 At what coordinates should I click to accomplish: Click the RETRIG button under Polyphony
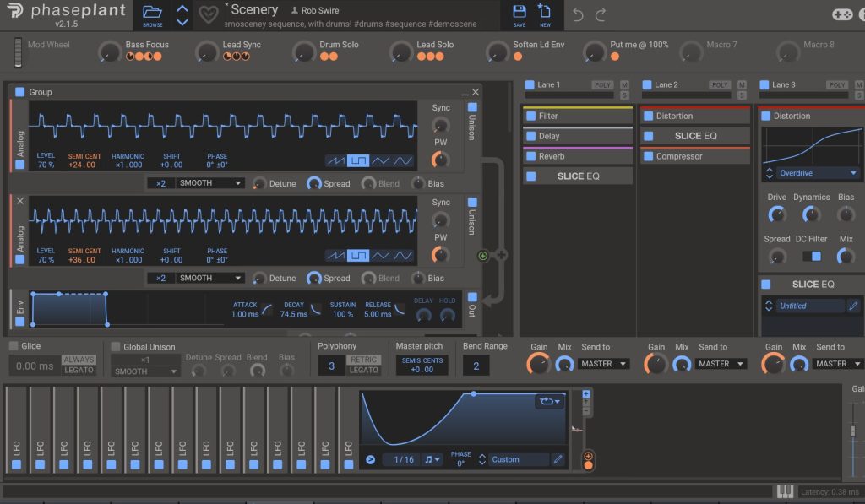(364, 360)
